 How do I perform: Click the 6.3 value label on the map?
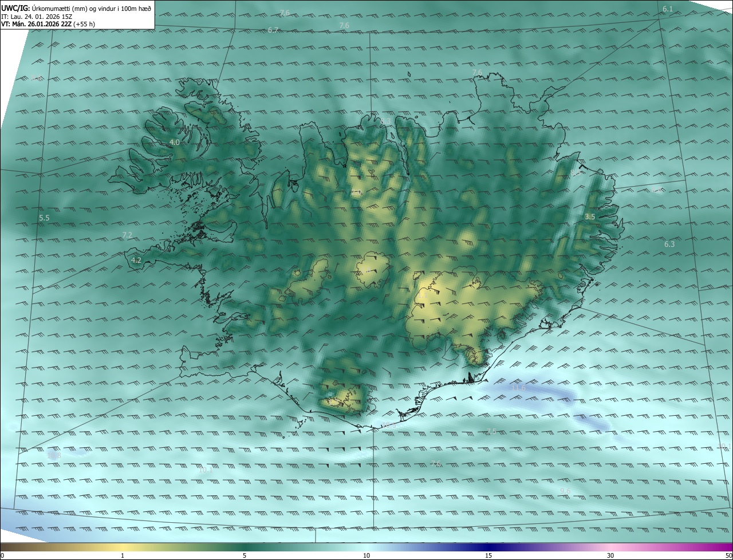pos(669,244)
